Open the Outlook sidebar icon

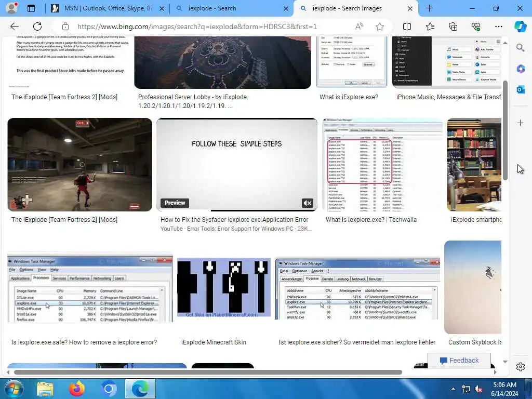[521, 89]
